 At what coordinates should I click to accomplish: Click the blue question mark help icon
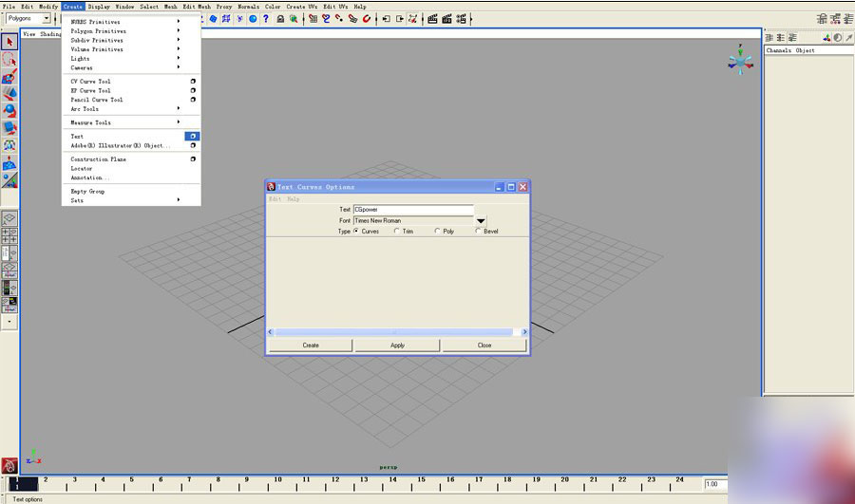[266, 19]
